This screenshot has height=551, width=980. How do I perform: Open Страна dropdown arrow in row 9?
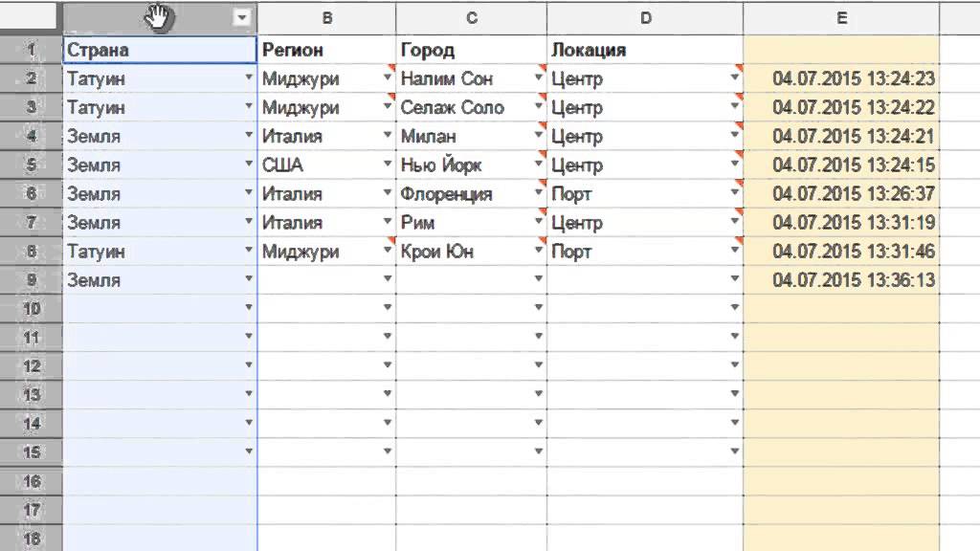pos(249,279)
